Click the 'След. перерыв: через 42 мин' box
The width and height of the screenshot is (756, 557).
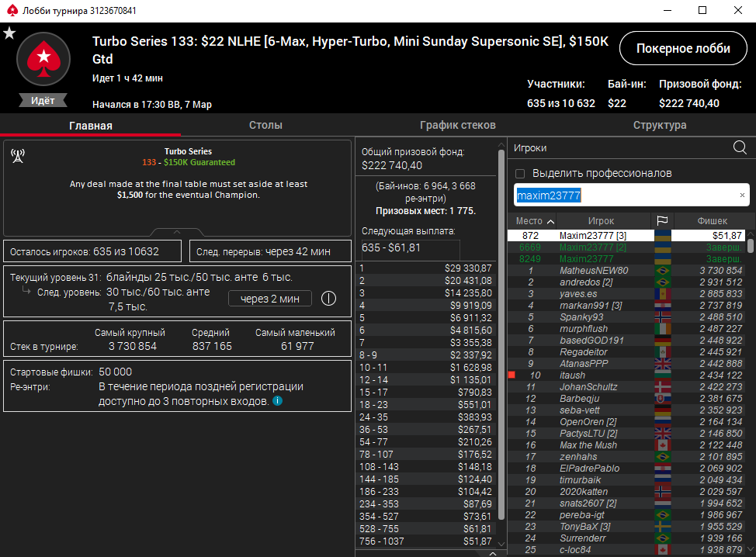pyautogui.click(x=270, y=251)
